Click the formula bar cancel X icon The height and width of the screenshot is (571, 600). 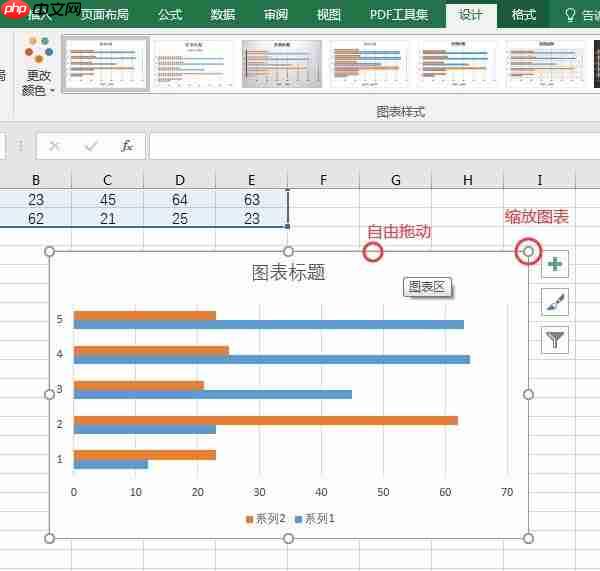(x=55, y=146)
